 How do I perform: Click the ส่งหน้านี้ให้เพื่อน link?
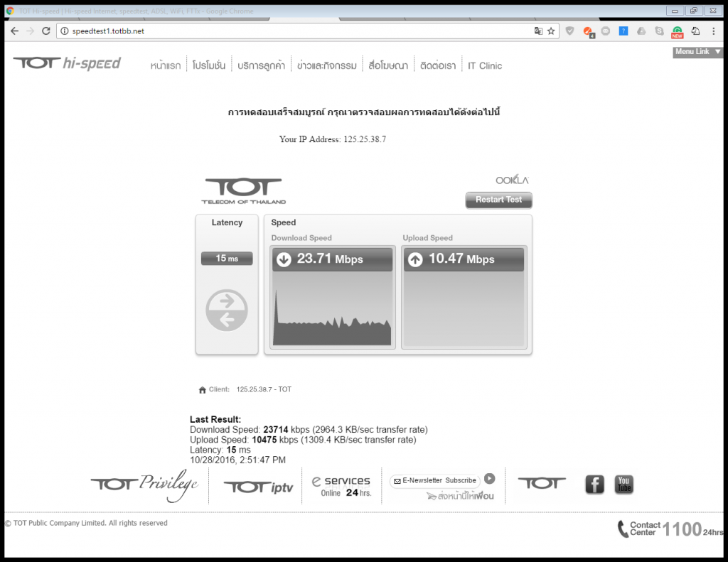(x=460, y=496)
